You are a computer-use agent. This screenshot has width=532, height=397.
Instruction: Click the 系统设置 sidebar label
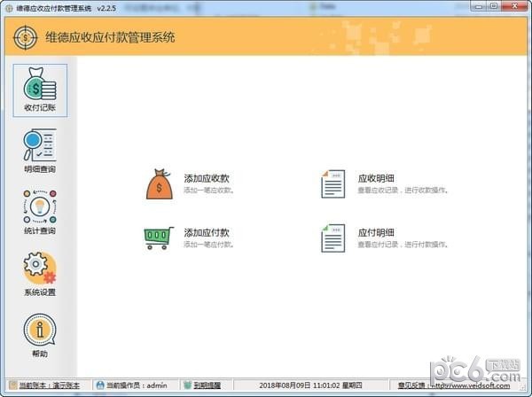coord(40,292)
